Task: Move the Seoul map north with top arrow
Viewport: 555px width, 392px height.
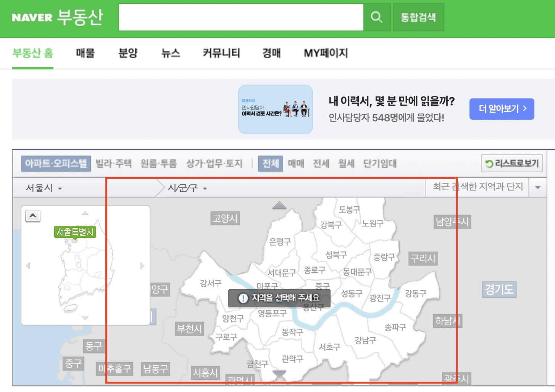Action: point(279,205)
